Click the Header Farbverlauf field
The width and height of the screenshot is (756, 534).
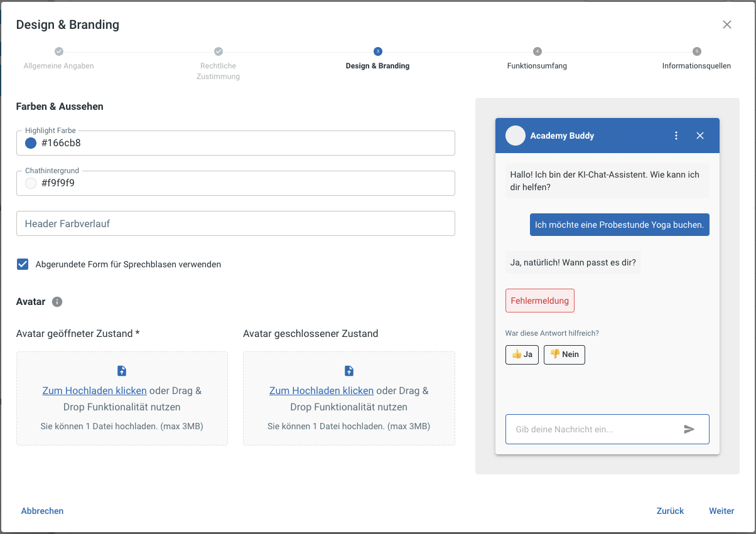point(235,223)
